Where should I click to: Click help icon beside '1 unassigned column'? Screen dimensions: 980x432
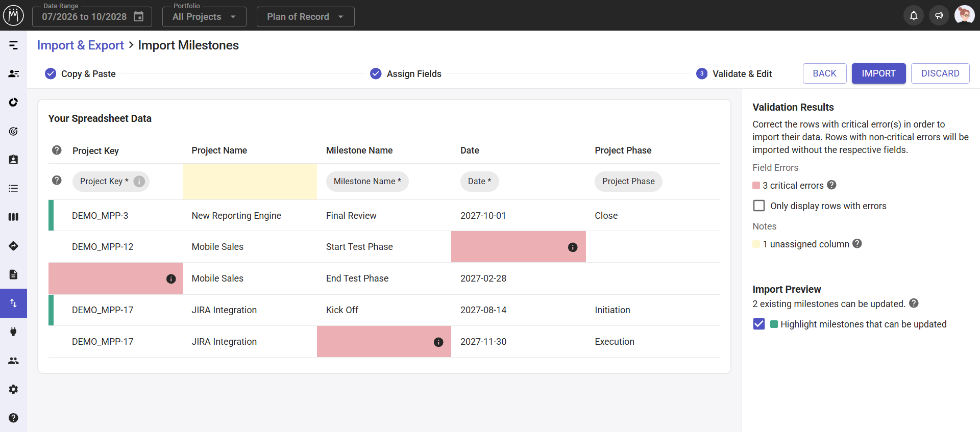click(x=857, y=244)
